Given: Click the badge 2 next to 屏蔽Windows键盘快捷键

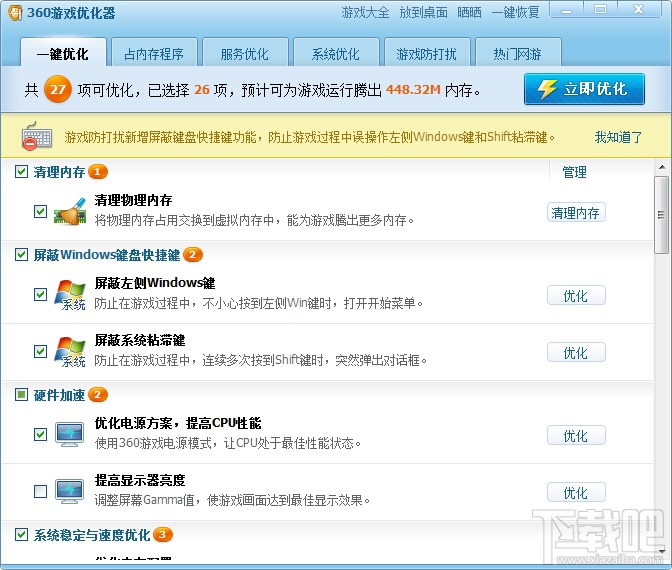Looking at the screenshot, I should (193, 255).
